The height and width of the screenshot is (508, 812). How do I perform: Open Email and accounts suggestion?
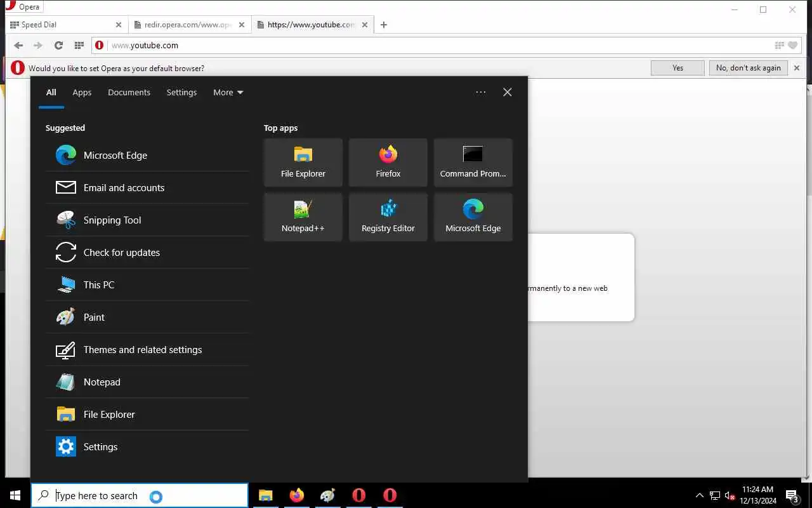(147, 187)
